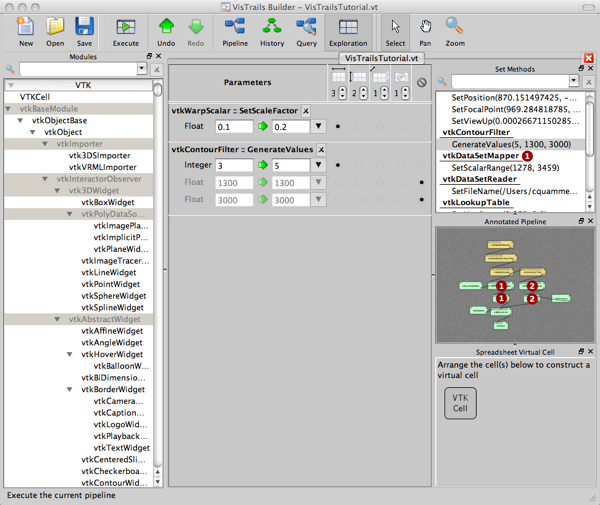
Task: Click the SetScaleFactor start value field 0.1
Action: (x=234, y=127)
